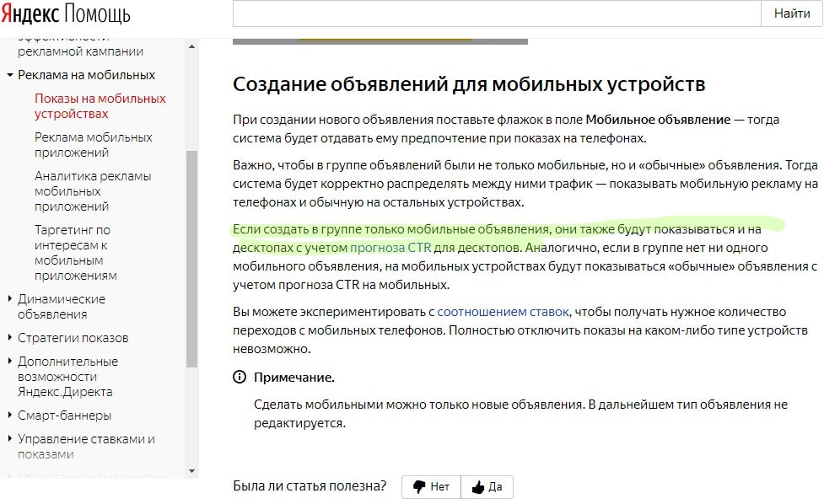Click the sidebar scrollbar thumb
Screen dimensions: 824x504
point(191,259)
